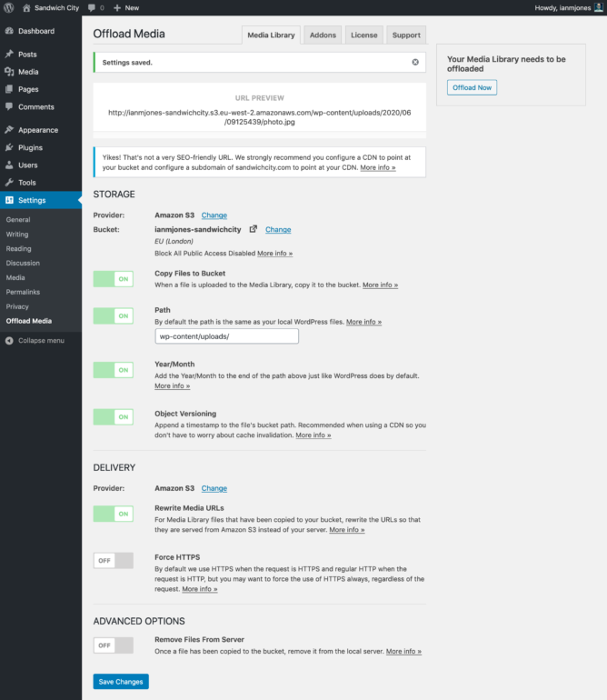
Task: Click the Users person icon
Action: (x=9, y=165)
